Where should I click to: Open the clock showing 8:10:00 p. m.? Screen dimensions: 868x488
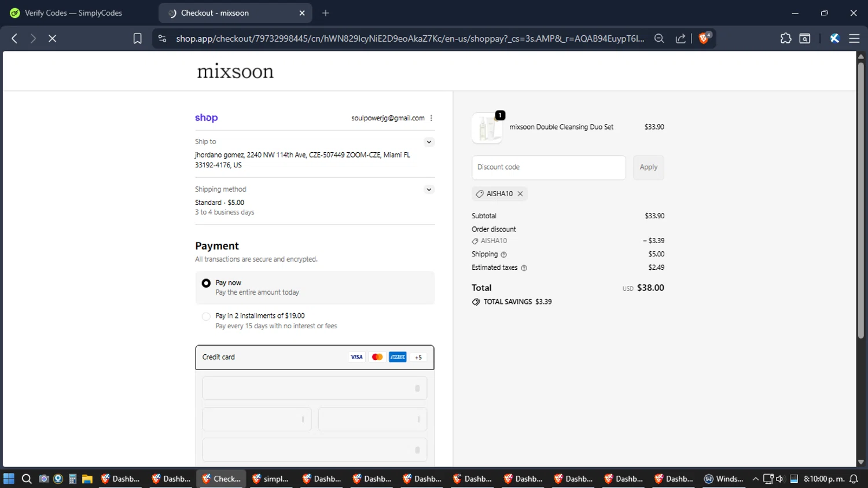[824, 479]
